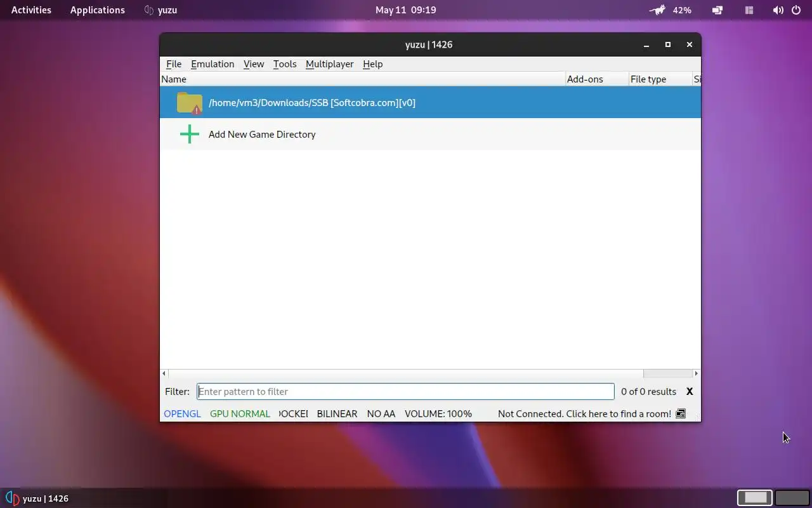Clear the filter with the X button

690,392
